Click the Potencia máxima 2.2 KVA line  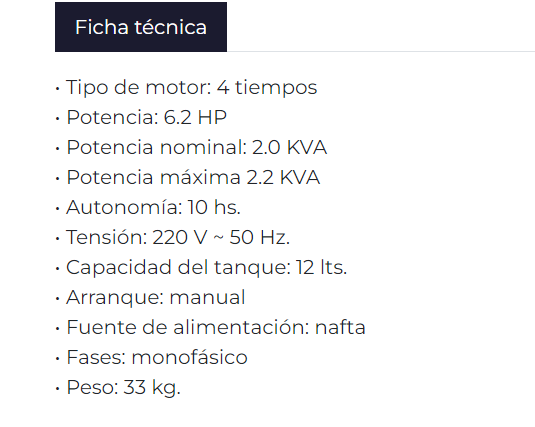point(193,177)
